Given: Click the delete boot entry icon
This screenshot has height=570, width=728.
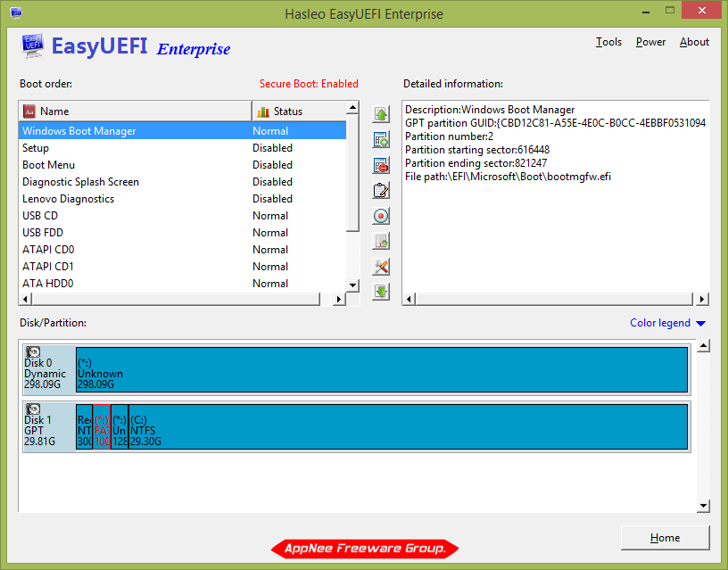Looking at the screenshot, I should tap(381, 165).
